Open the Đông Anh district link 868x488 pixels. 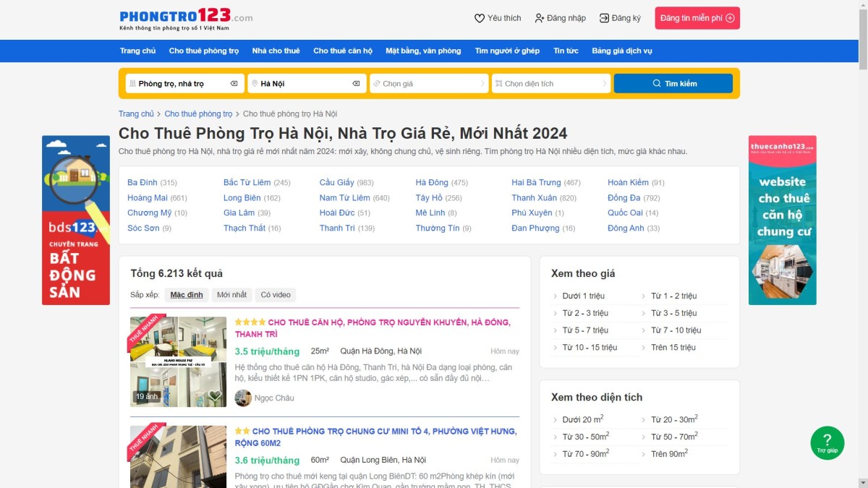coord(626,228)
